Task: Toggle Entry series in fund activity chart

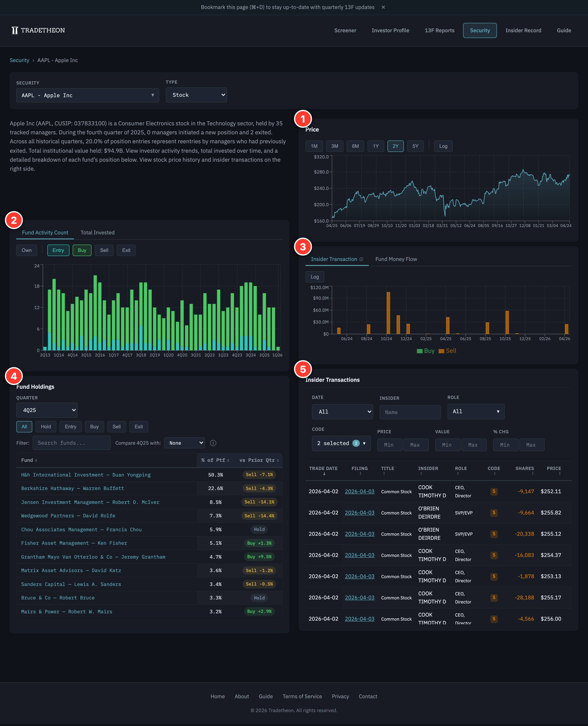Action: (x=58, y=250)
